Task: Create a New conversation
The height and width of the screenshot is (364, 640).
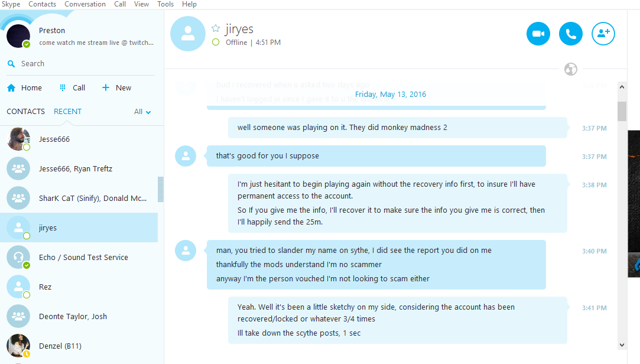Action: [116, 87]
